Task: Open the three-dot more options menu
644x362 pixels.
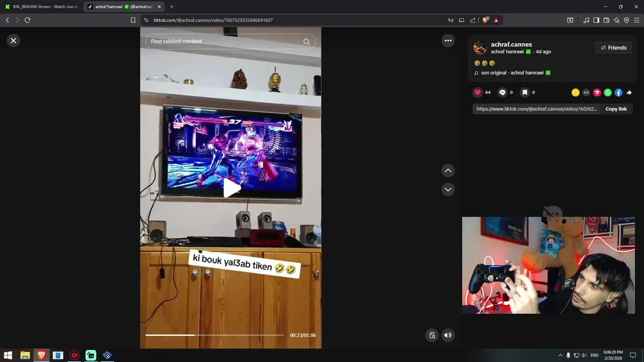Action: (448, 41)
